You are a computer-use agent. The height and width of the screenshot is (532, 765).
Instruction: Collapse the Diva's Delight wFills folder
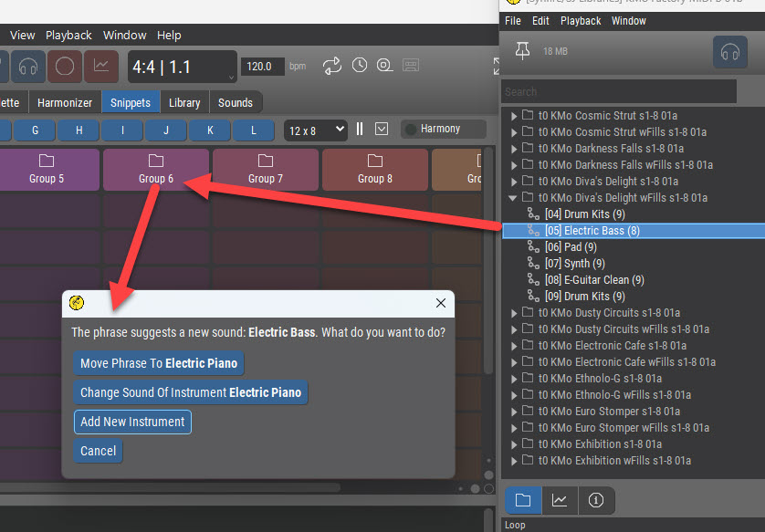click(x=514, y=198)
